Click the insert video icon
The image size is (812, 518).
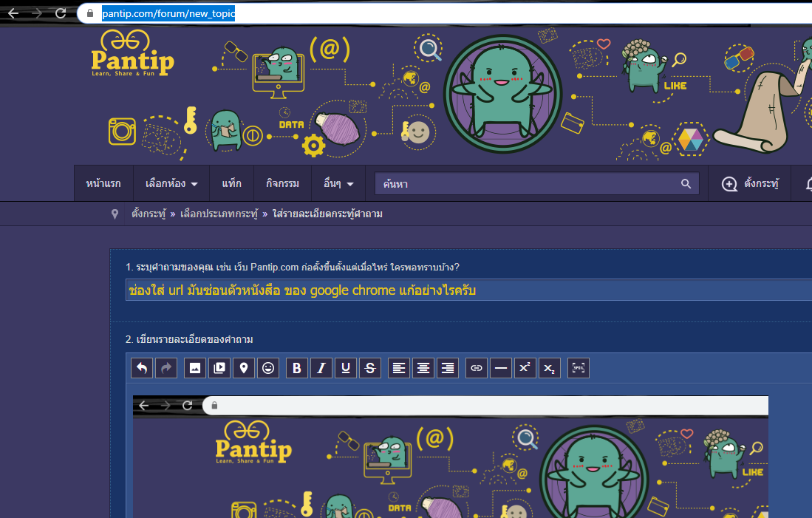tap(219, 368)
